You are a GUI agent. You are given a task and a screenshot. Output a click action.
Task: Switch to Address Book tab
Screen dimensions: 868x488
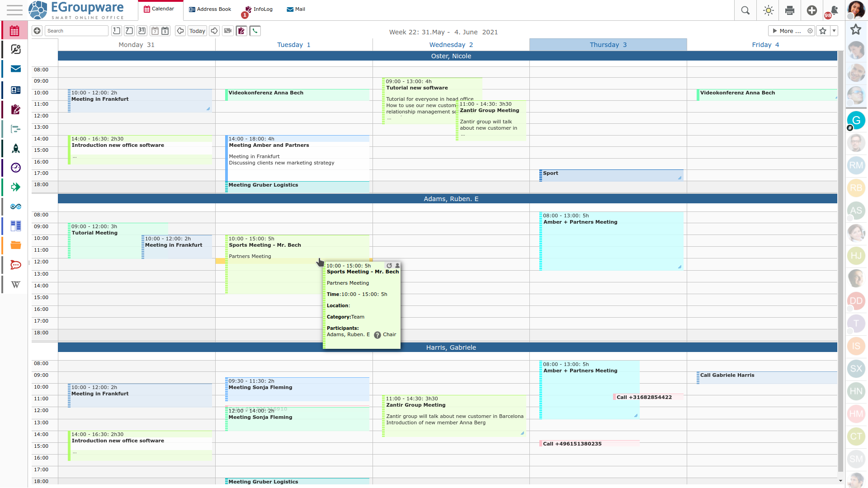[x=210, y=9]
